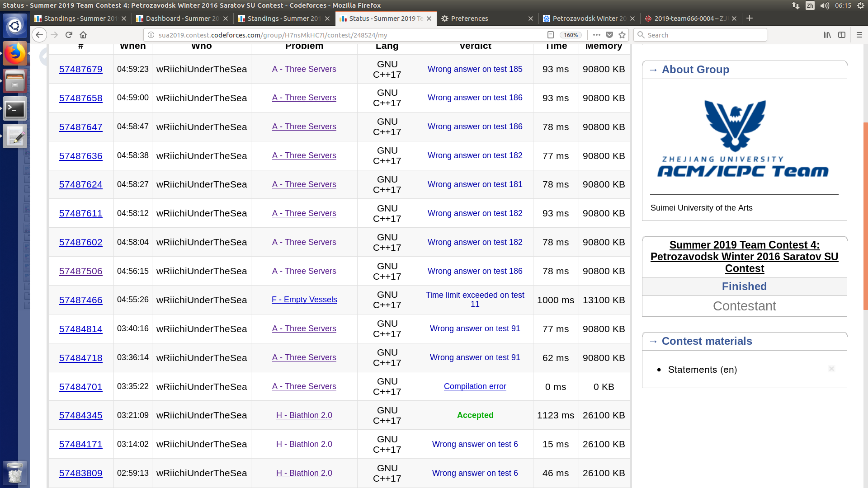
Task: Go to the Firefox home page icon
Action: (x=83, y=35)
